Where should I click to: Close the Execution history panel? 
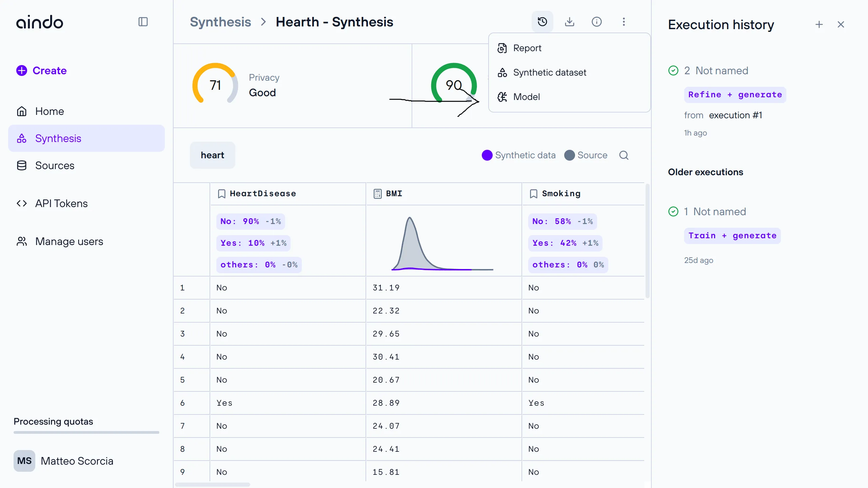coord(841,24)
